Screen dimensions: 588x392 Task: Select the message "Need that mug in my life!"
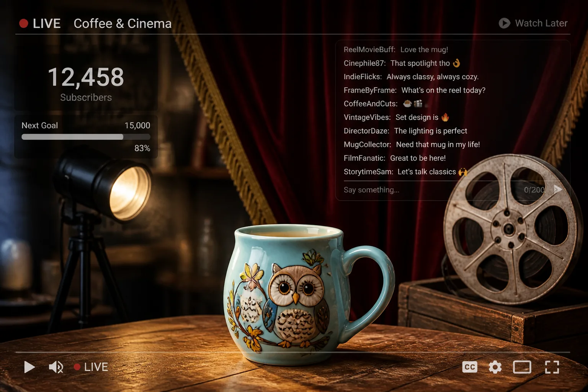point(438,145)
